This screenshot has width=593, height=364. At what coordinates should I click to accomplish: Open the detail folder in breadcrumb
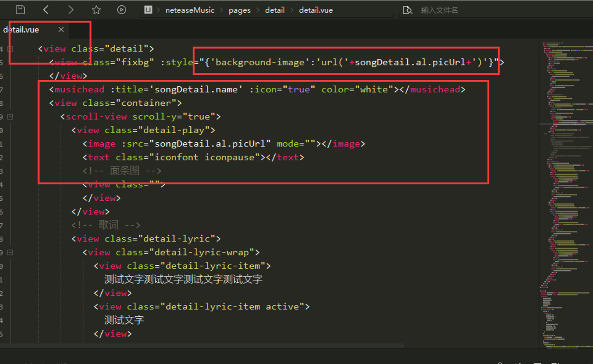click(x=275, y=10)
